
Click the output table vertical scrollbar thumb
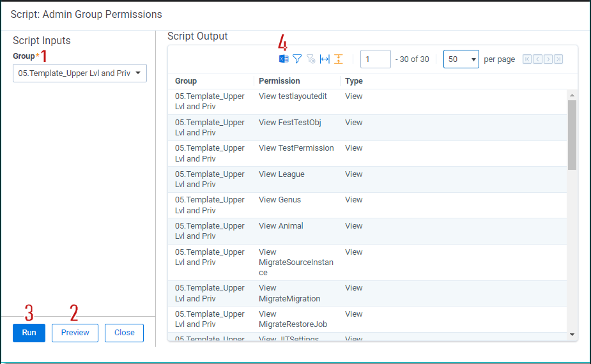tap(572, 135)
